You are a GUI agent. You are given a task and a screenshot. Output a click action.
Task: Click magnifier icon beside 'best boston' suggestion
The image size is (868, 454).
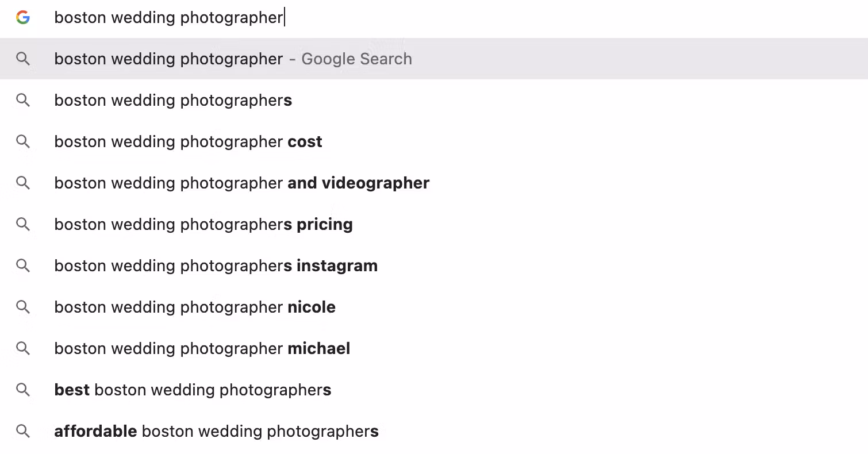[23, 390]
